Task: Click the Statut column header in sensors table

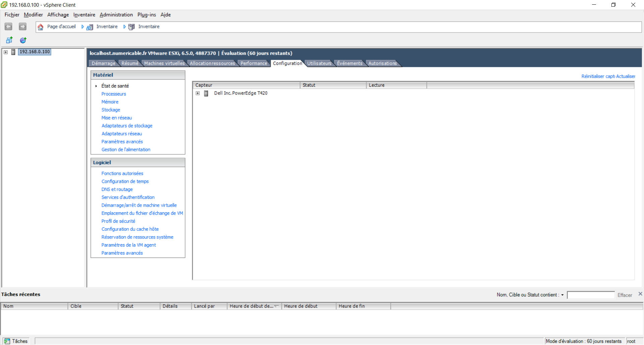Action: point(333,85)
